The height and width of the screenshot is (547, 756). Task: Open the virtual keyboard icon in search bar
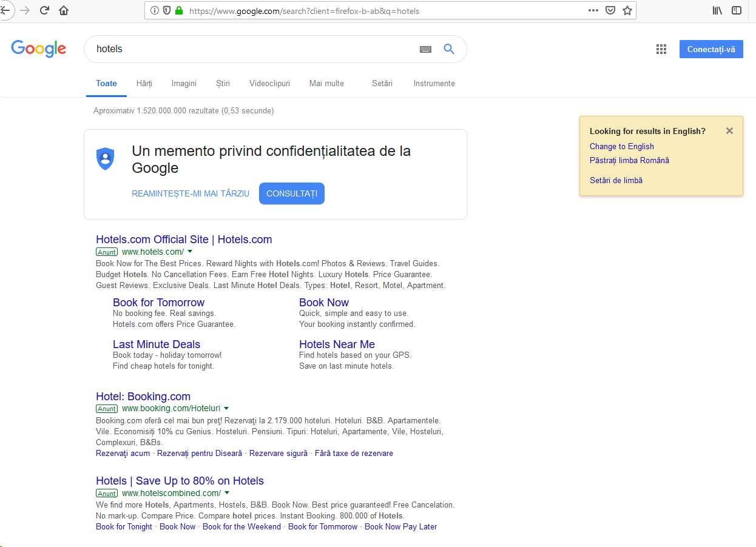point(425,49)
